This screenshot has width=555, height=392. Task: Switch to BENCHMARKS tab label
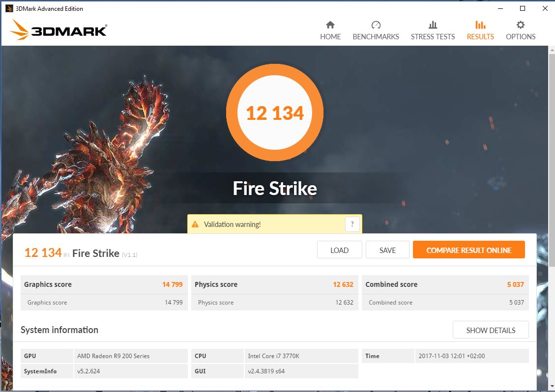coord(376,37)
